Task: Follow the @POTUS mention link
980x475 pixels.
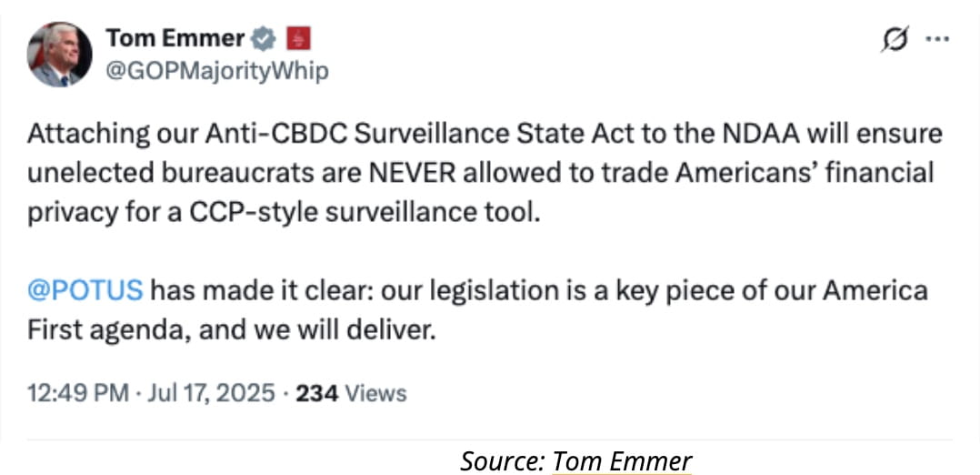Action: [85, 291]
